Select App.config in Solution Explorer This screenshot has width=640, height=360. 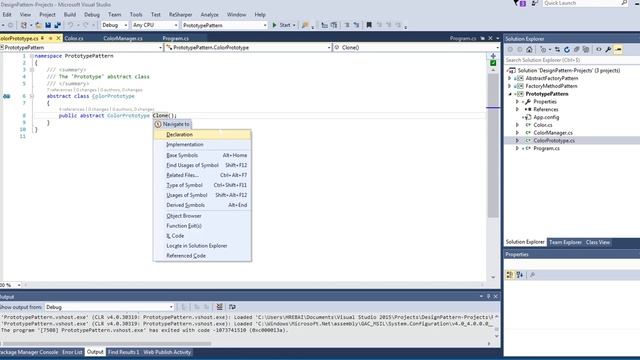[x=546, y=117]
